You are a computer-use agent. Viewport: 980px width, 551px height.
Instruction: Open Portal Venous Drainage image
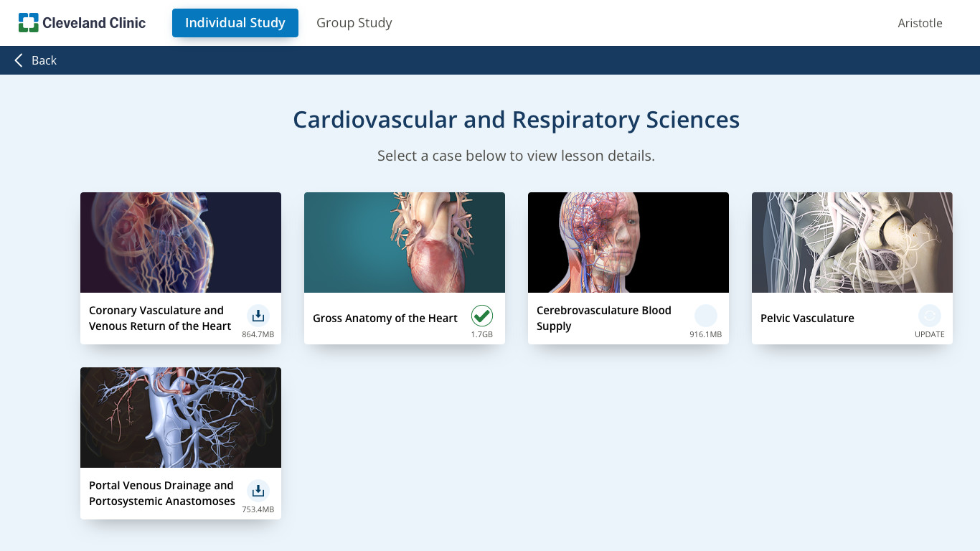pos(181,418)
